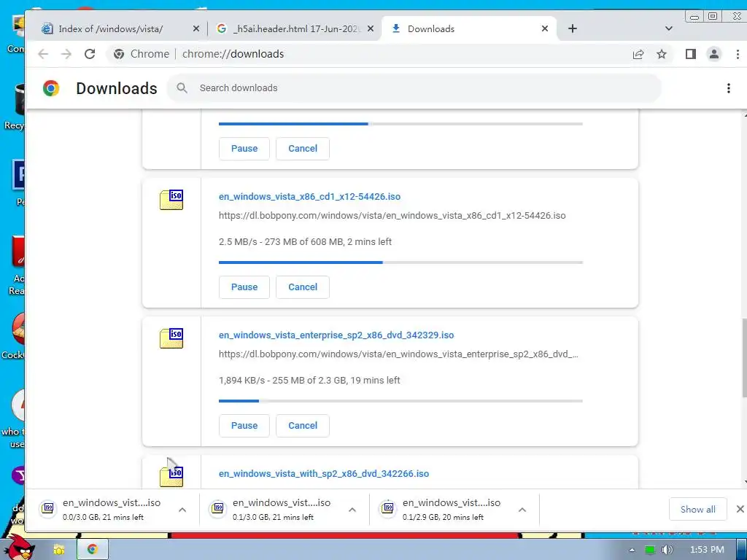
Task: Open the Chrome main three-dot menu
Action: (738, 54)
